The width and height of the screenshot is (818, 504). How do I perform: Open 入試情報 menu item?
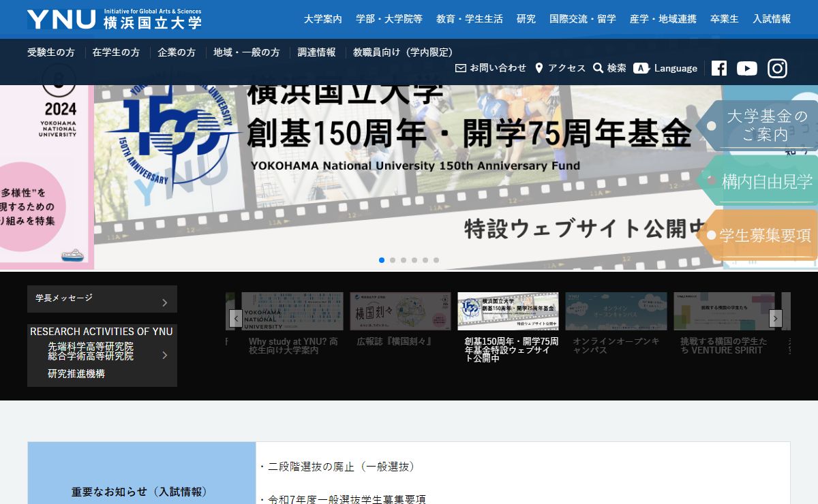click(772, 19)
